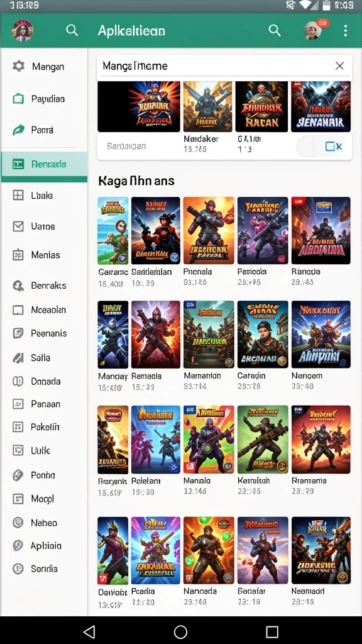Select the highlighted Bentakle sidebar item
The image size is (362, 644).
tap(45, 165)
